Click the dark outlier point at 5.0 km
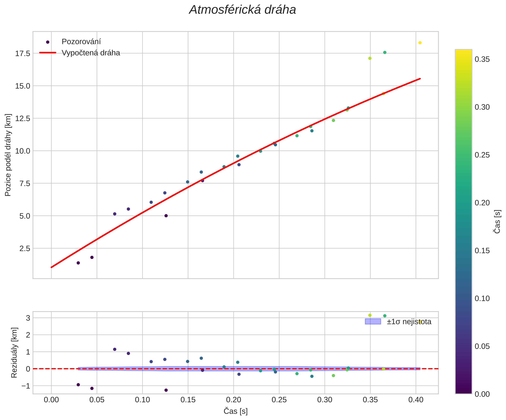The height and width of the screenshot is (420, 506). [166, 216]
